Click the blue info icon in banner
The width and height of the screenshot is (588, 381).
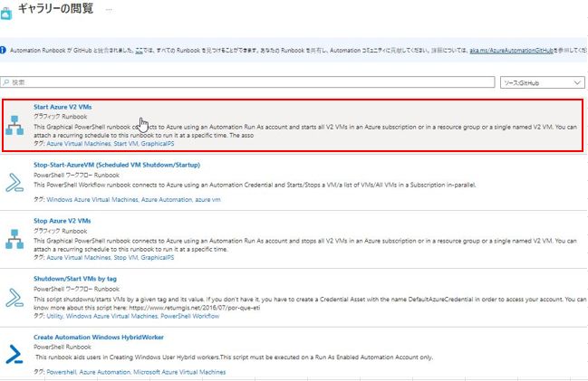(x=3, y=50)
